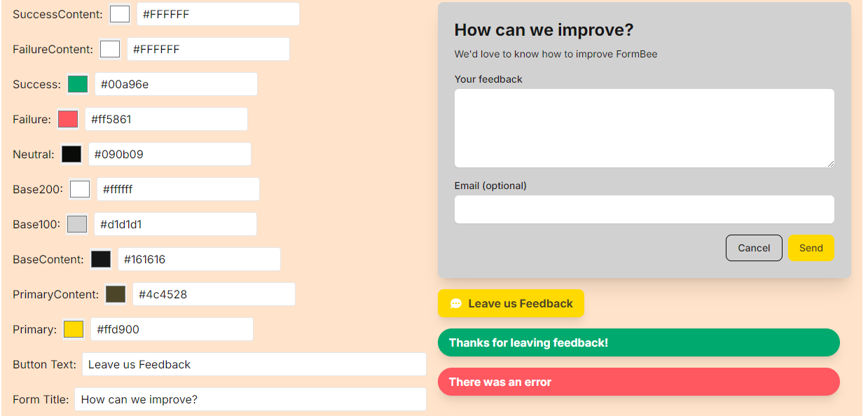The width and height of the screenshot is (868, 416).
Task: Click the red There was an error banner
Action: pos(638,382)
